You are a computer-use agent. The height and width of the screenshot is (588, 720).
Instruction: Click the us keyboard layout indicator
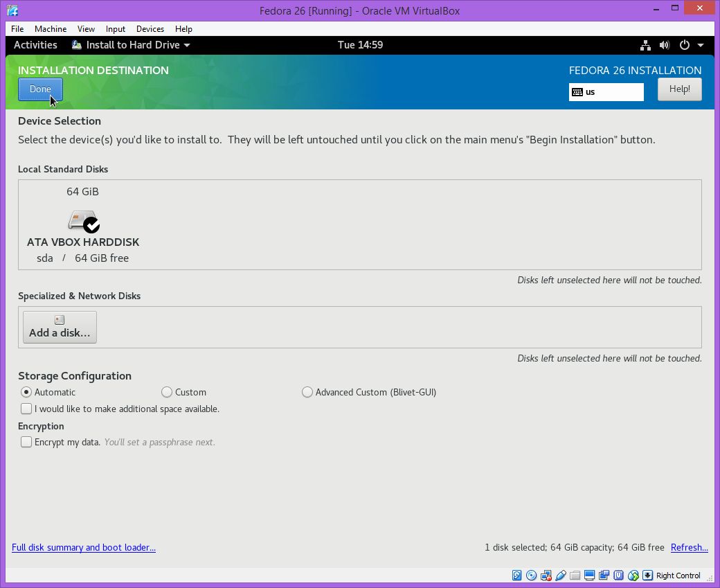606,92
